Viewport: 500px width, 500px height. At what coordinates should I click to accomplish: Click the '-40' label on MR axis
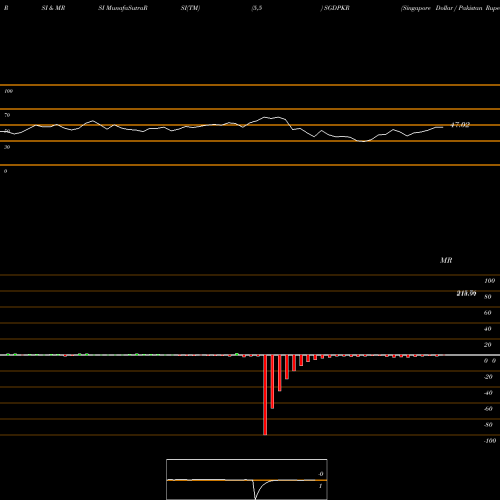(x=488, y=393)
